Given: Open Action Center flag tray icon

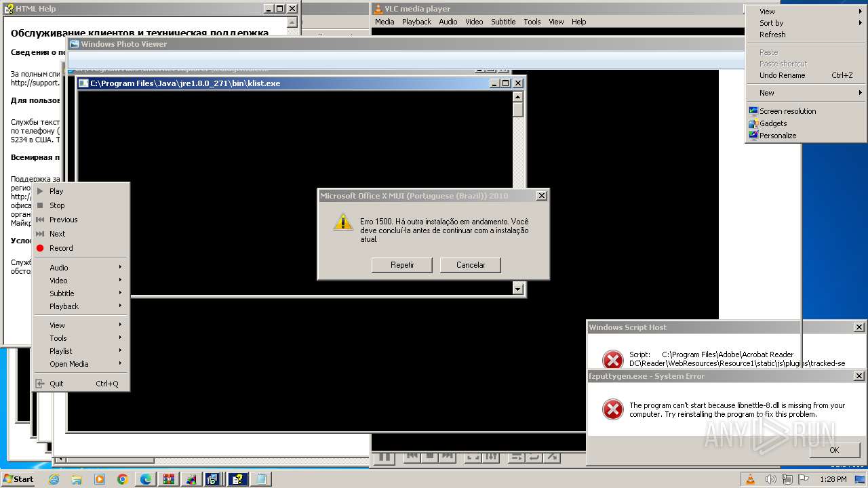Looking at the screenshot, I should pyautogui.click(x=803, y=479).
